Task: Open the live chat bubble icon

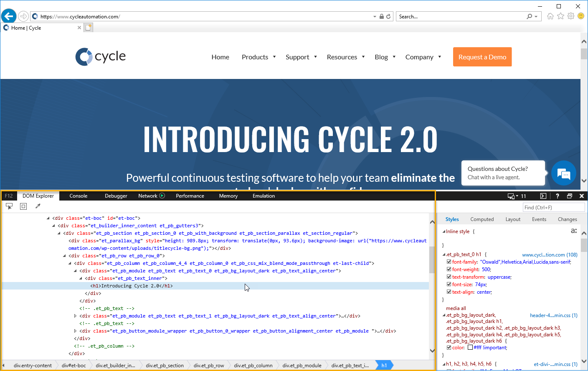Action: click(563, 173)
